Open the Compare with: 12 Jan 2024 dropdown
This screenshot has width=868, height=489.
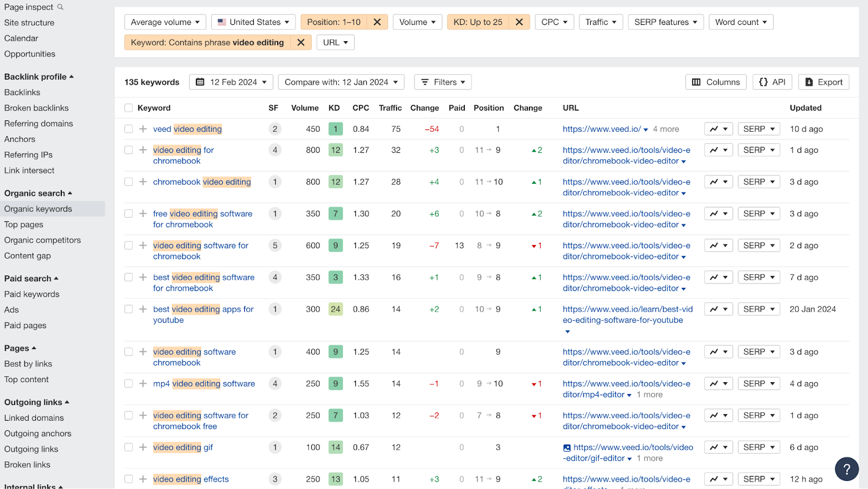(x=341, y=82)
